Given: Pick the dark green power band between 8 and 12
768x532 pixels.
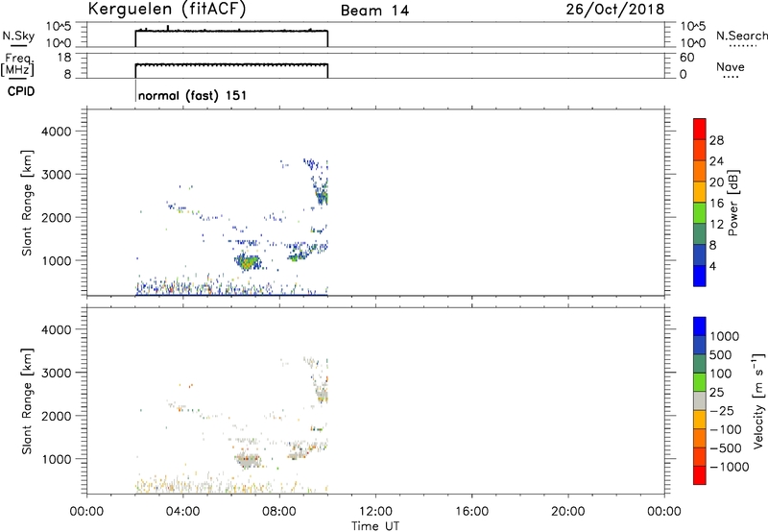Looking at the screenshot, I should [x=700, y=234].
